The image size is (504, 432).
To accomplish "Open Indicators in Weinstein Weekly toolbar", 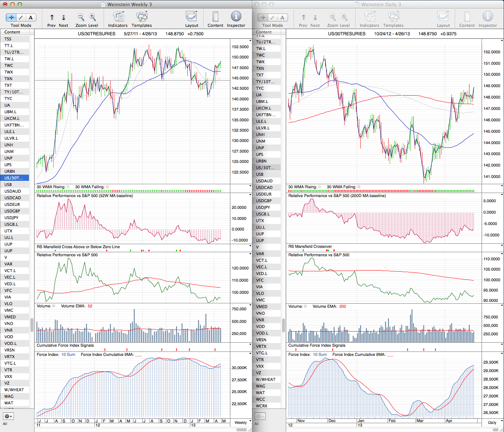I will [x=118, y=17].
